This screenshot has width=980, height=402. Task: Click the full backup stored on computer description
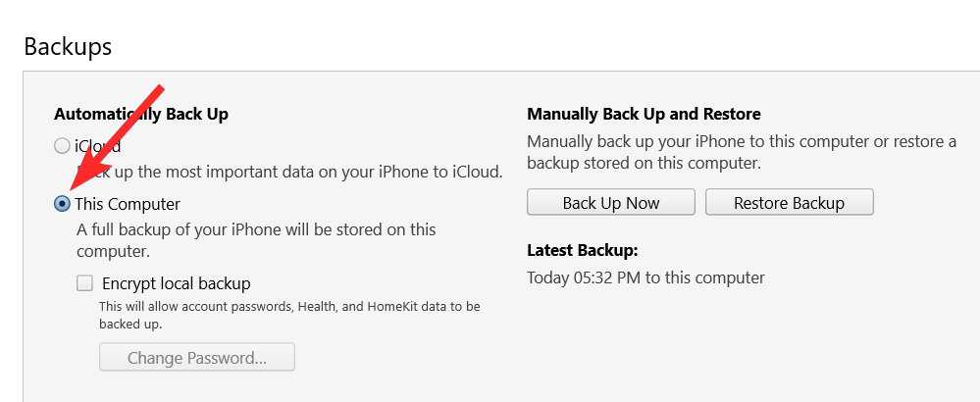point(255,239)
